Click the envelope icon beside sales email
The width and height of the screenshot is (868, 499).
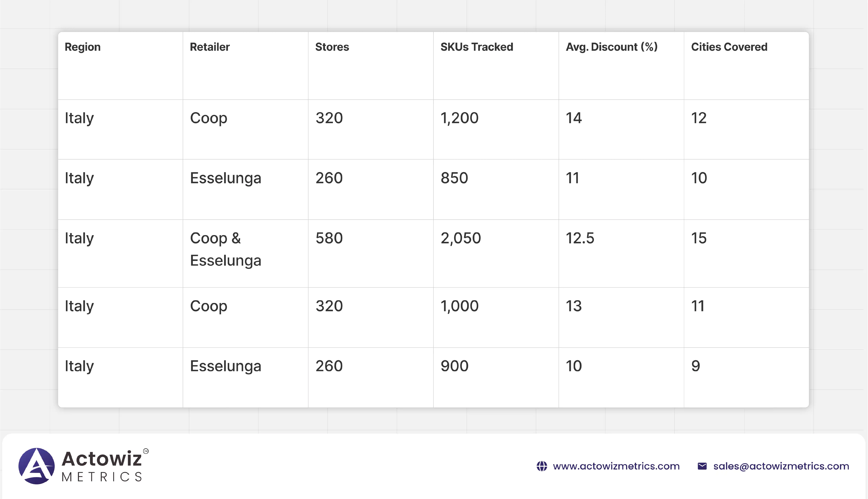702,466
